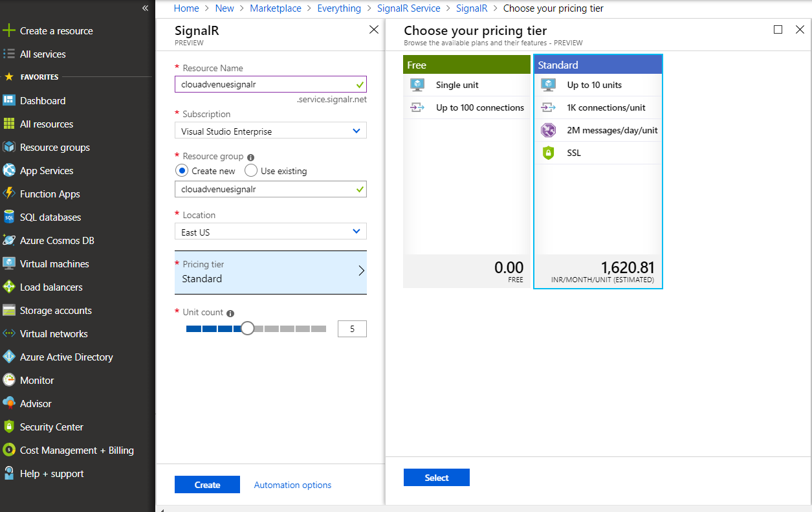The image size is (812, 512).
Task: Switch to Use existing resource group
Action: (251, 170)
